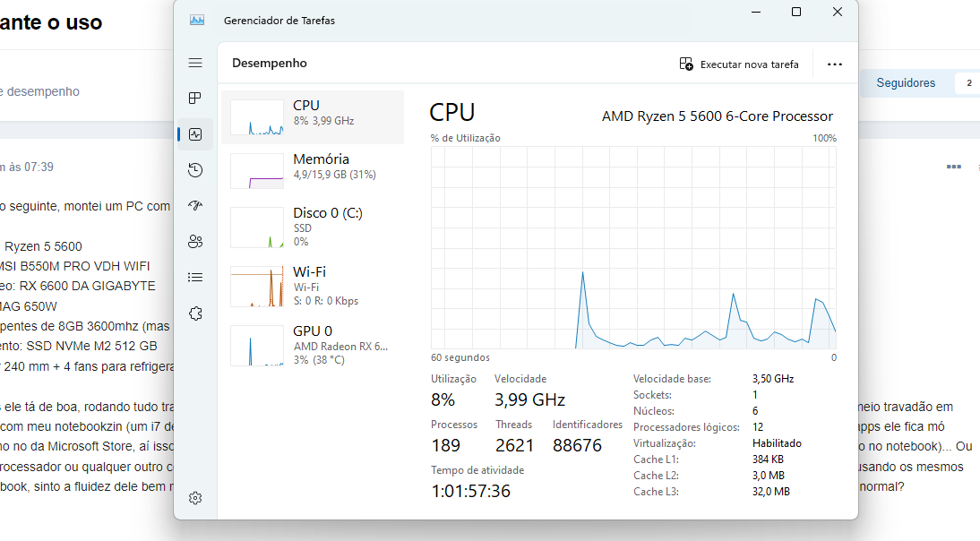The height and width of the screenshot is (541, 980).
Task: Close the Gerenciador de Tarefas window
Action: pyautogui.click(x=838, y=12)
